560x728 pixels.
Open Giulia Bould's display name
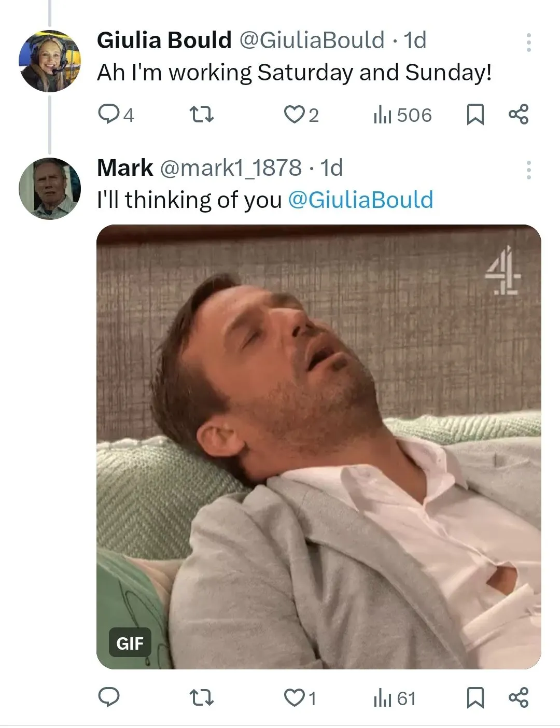point(164,40)
